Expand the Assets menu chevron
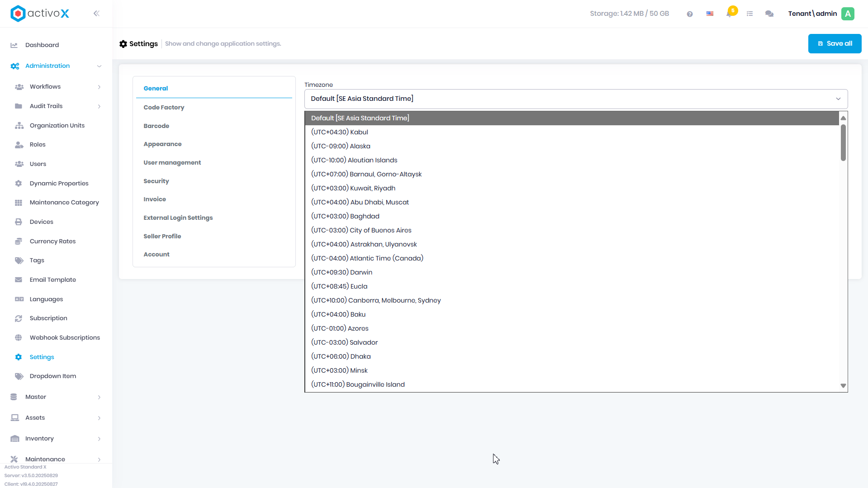 coord(99,418)
